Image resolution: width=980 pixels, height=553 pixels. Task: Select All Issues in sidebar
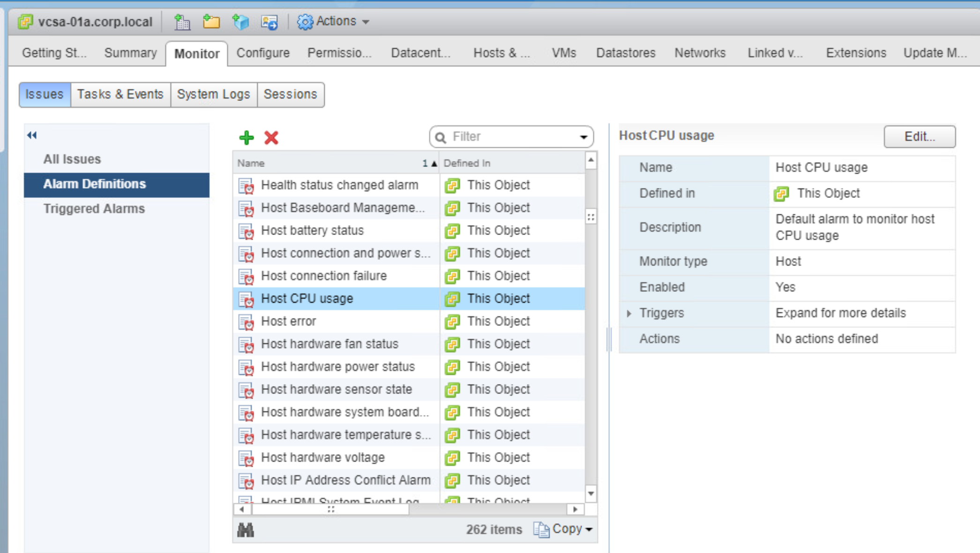(x=72, y=159)
